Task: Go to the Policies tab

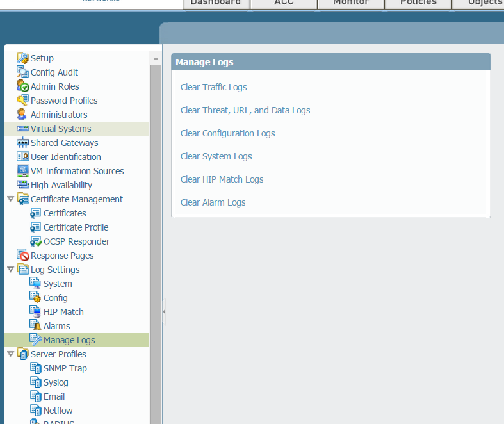Action: pyautogui.click(x=418, y=3)
